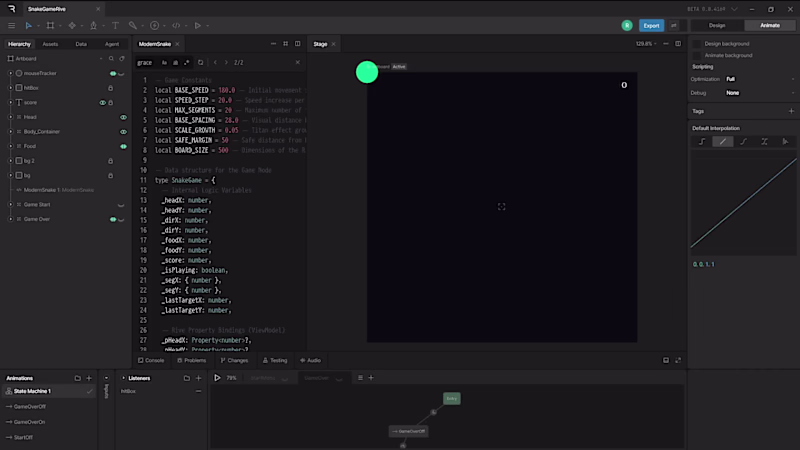Open the Debug dropdown set to None
Image resolution: width=800 pixels, height=450 pixels.
(760, 93)
